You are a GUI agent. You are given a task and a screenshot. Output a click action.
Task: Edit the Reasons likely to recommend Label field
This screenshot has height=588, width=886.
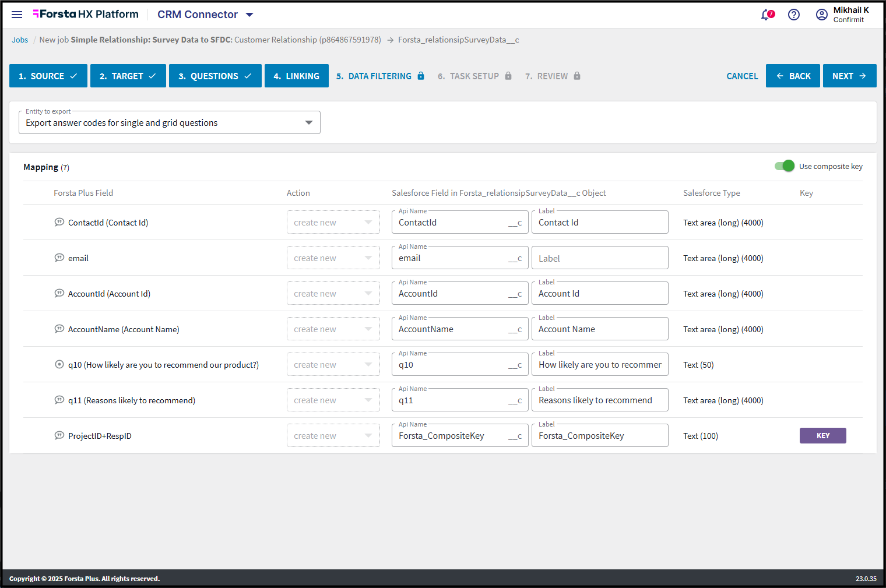click(600, 400)
